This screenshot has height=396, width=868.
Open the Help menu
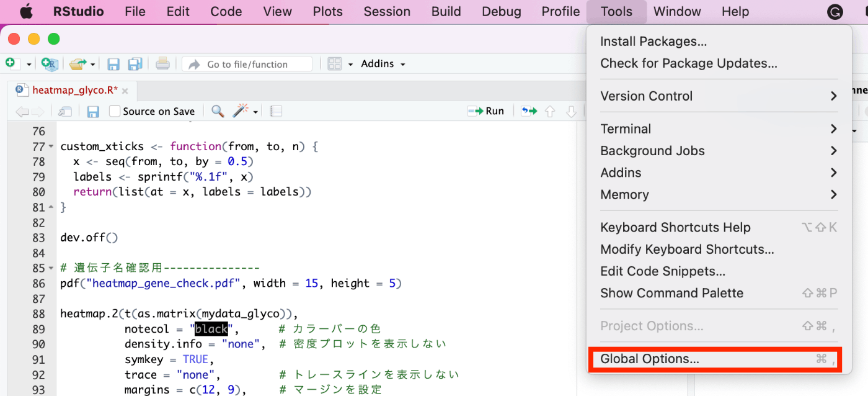[735, 12]
